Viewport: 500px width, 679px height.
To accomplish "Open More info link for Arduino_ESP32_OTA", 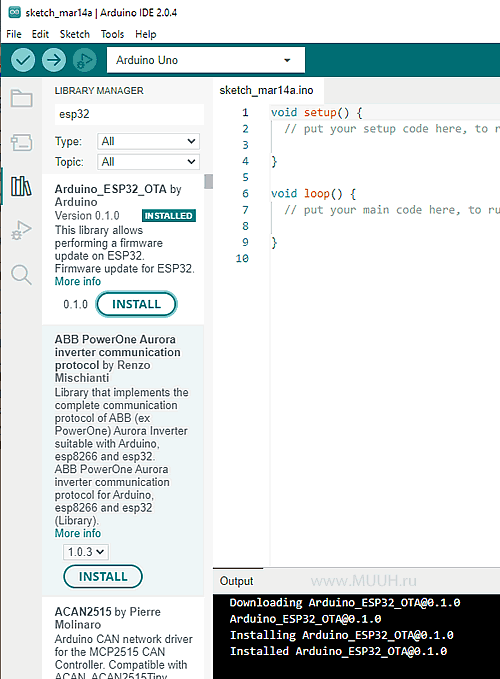I will (78, 281).
